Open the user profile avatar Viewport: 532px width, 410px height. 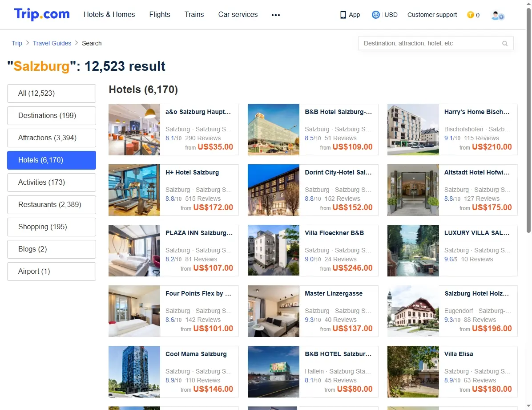(497, 15)
